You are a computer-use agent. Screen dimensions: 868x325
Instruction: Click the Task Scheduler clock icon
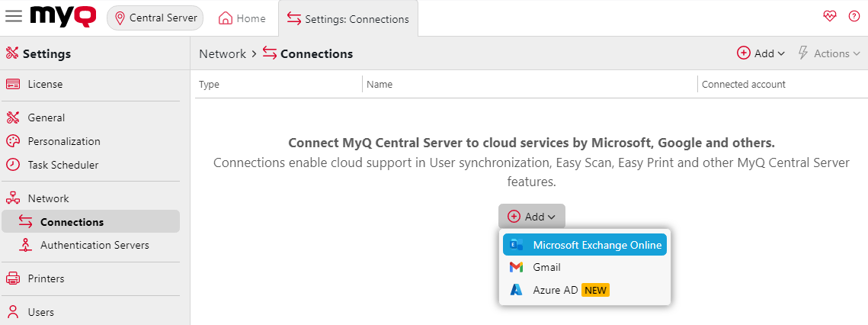tap(12, 165)
